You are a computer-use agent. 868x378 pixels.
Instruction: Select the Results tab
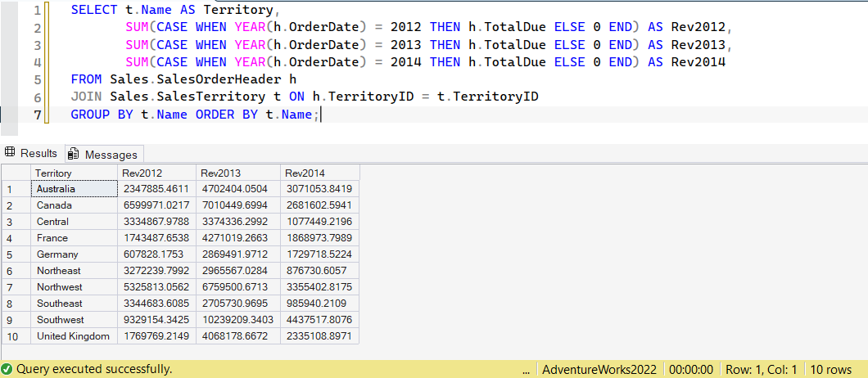coord(32,153)
